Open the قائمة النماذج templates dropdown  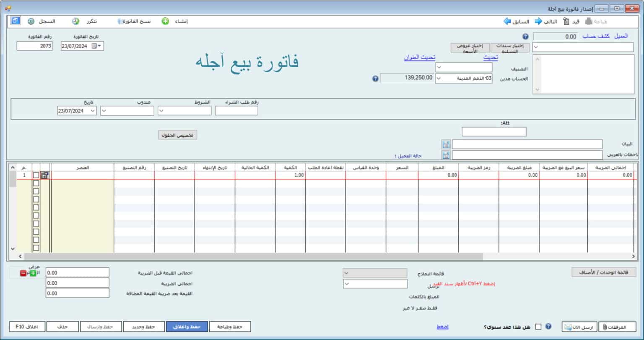point(346,273)
